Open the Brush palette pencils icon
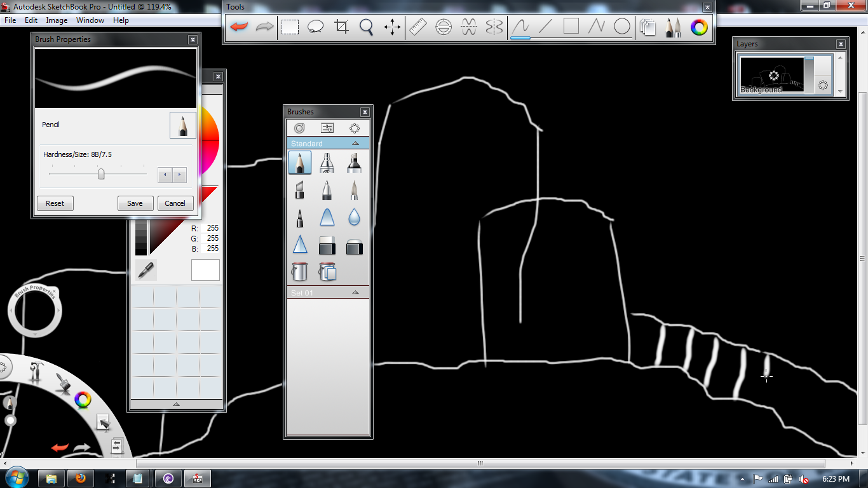Image resolution: width=868 pixels, height=488 pixels. point(673,27)
